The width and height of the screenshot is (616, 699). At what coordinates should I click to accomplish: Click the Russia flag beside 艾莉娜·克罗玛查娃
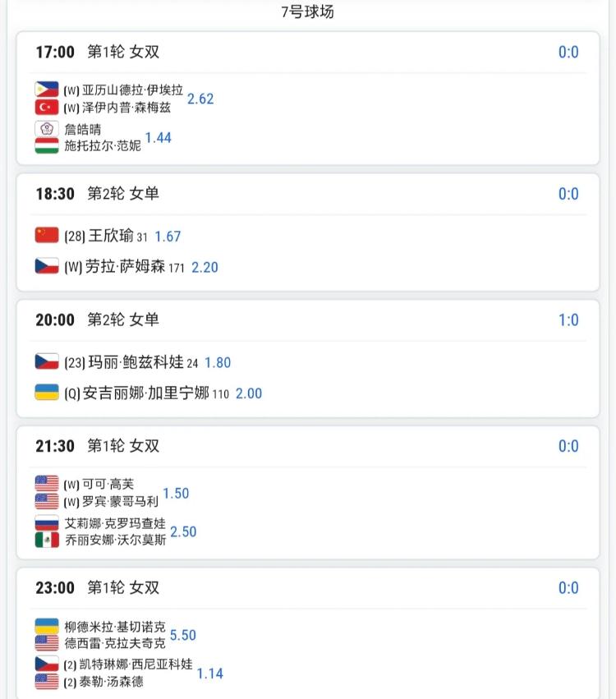[x=47, y=522]
